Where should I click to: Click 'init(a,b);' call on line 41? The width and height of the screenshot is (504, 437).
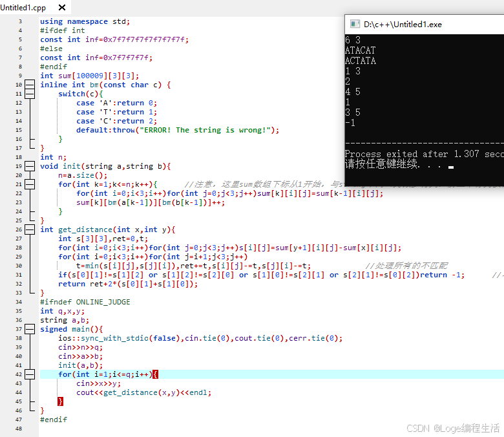(x=80, y=365)
